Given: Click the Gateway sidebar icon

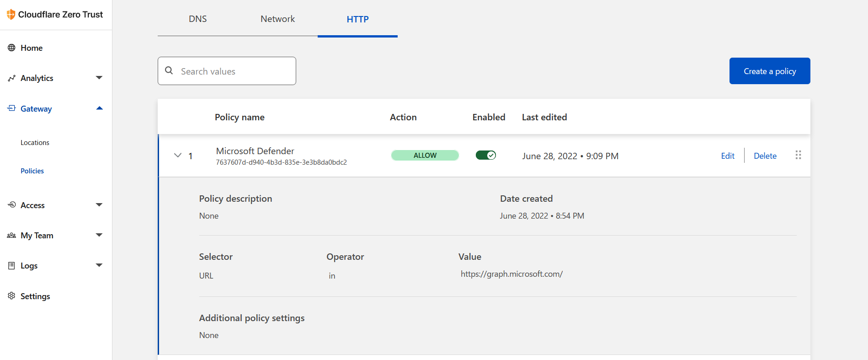Looking at the screenshot, I should tap(11, 108).
